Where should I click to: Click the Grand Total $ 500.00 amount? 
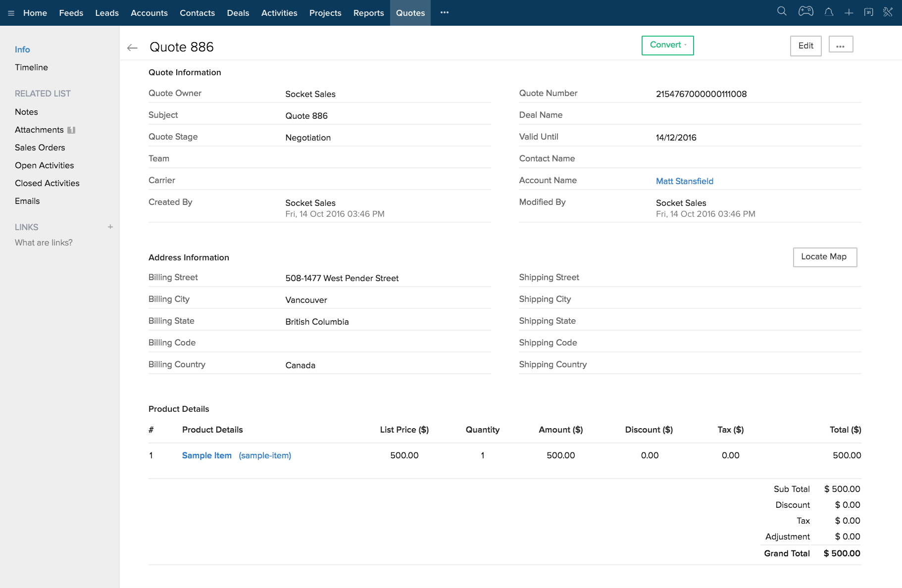[842, 553]
